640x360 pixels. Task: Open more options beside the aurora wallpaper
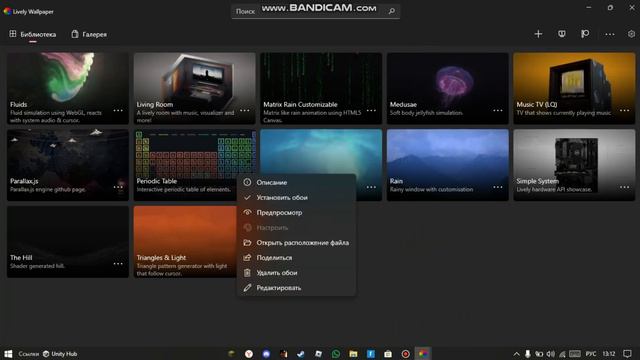tap(371, 187)
